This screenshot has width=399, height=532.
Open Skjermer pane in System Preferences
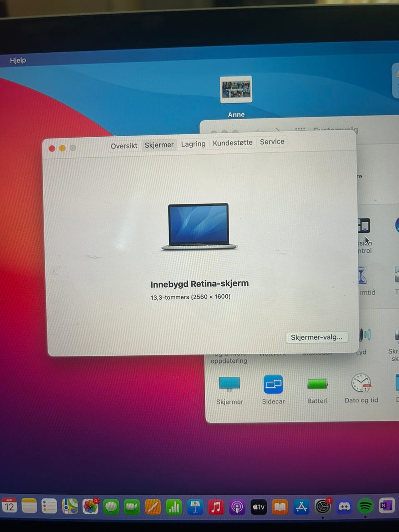[229, 390]
